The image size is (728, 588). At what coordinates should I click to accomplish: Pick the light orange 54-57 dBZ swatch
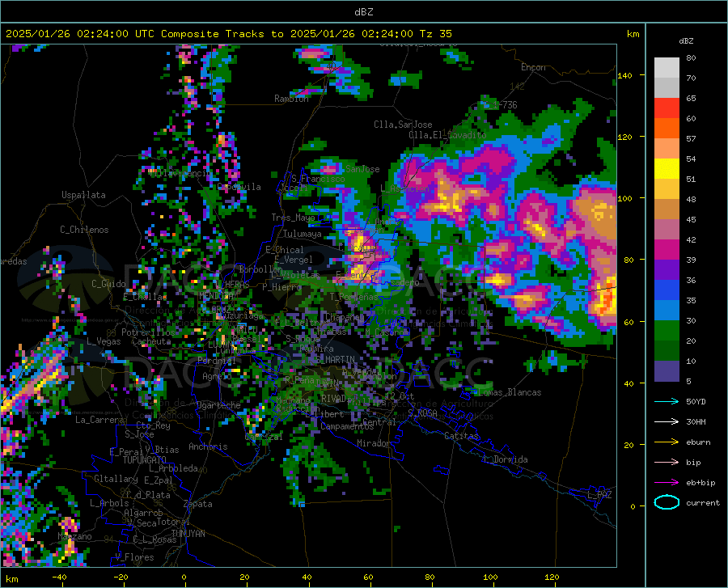667,149
